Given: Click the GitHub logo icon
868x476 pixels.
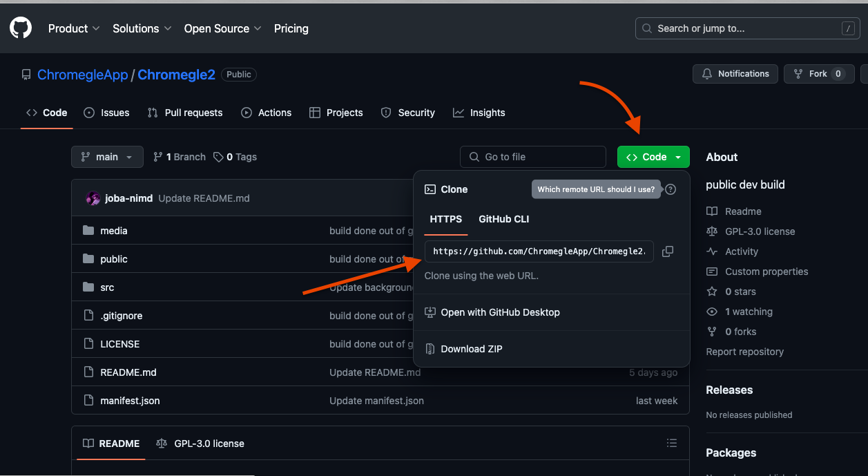Looking at the screenshot, I should (x=21, y=28).
